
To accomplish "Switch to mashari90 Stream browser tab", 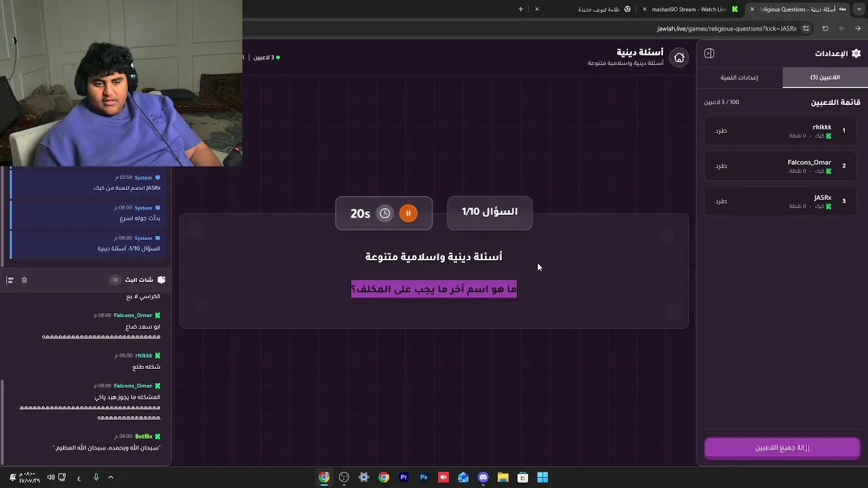I will pos(691,9).
